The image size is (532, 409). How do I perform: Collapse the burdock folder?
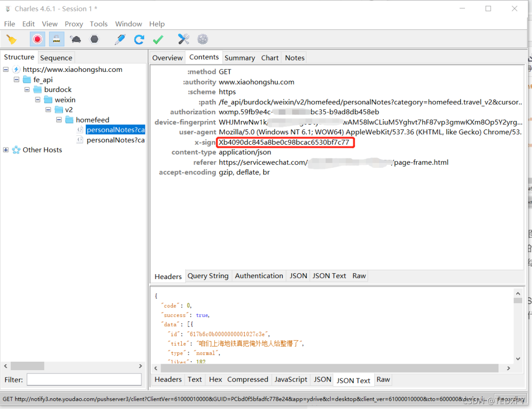27,90
